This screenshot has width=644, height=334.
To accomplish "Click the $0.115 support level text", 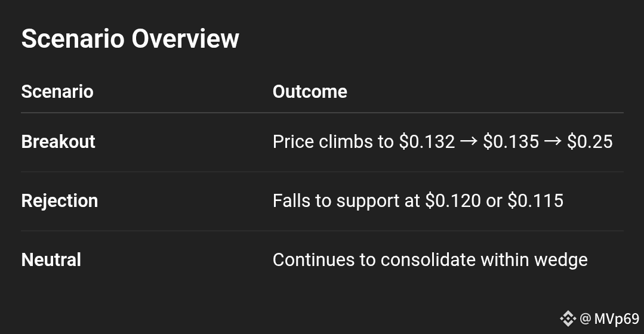I will coord(535,201).
